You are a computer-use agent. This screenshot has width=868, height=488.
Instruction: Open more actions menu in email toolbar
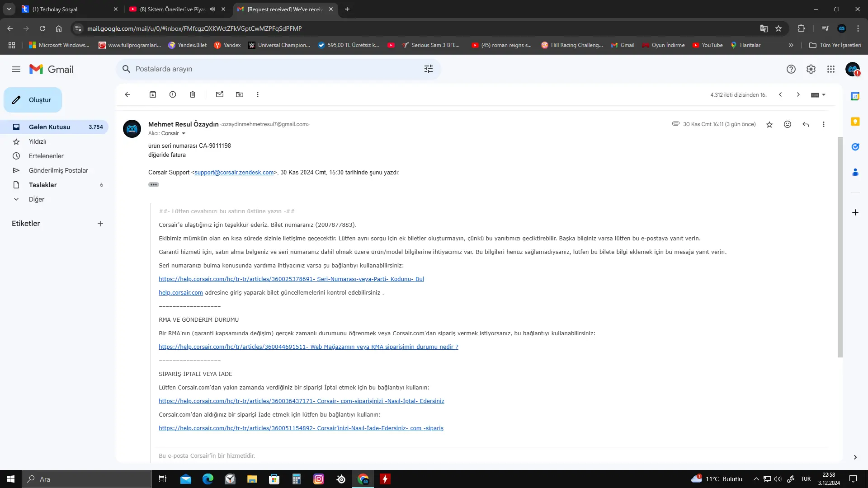point(258,94)
